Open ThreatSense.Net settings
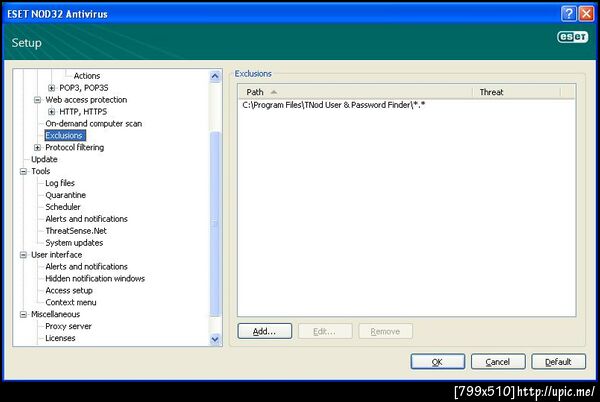Screen dimensions: 600x402 pyautogui.click(x=76, y=231)
